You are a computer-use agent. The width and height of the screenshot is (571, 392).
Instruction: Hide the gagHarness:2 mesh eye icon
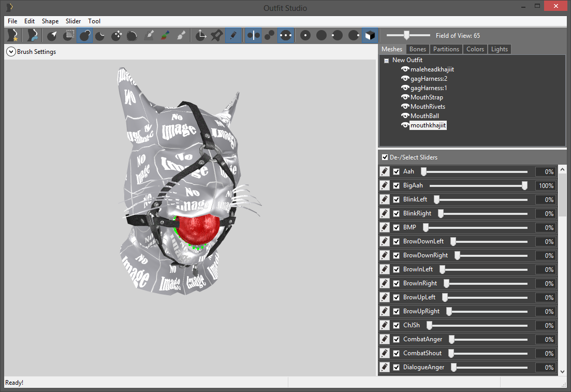(x=405, y=78)
